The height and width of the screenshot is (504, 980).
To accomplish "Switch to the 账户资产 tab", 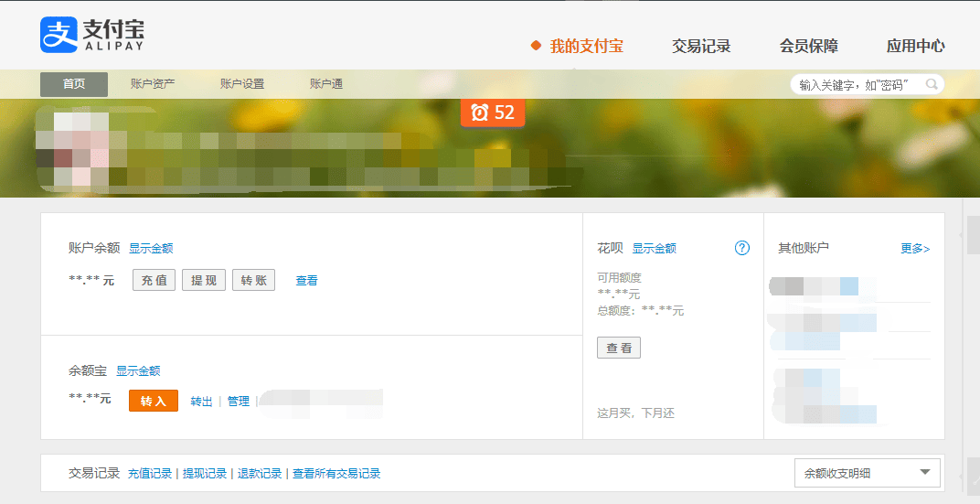I will 153,84.
